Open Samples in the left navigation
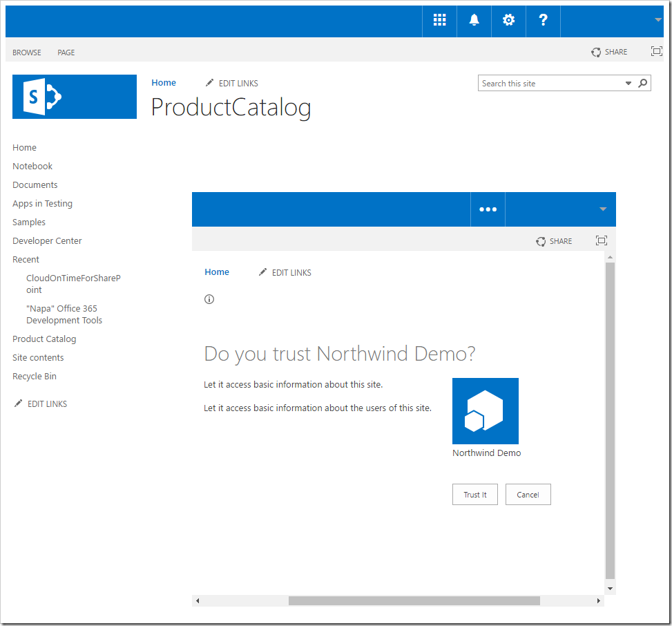The width and height of the screenshot is (672, 626). [x=29, y=222]
